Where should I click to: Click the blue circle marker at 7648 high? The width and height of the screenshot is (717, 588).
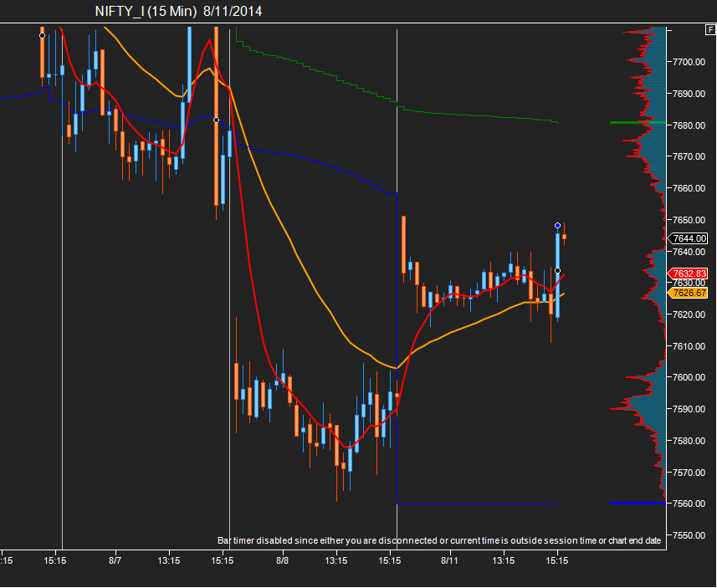pyautogui.click(x=557, y=226)
